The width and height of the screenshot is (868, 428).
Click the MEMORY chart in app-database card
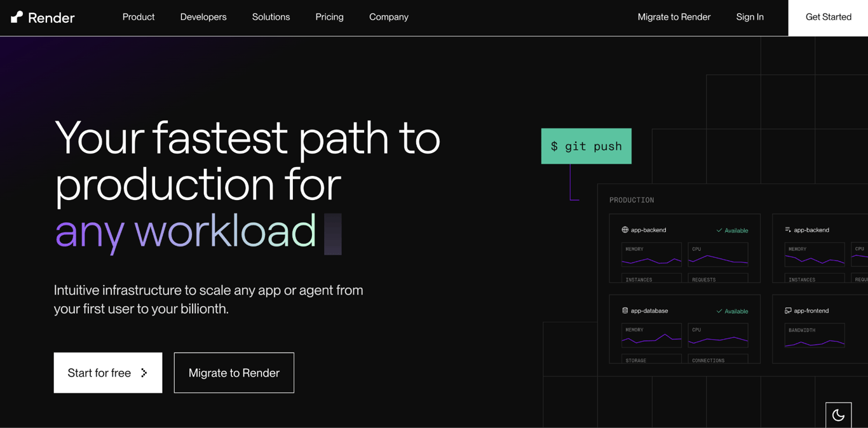[651, 335]
